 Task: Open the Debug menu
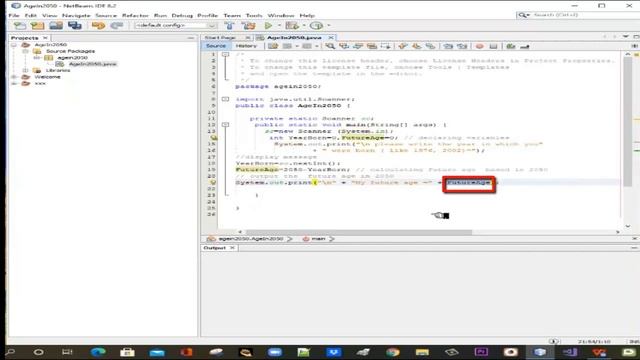click(182, 15)
